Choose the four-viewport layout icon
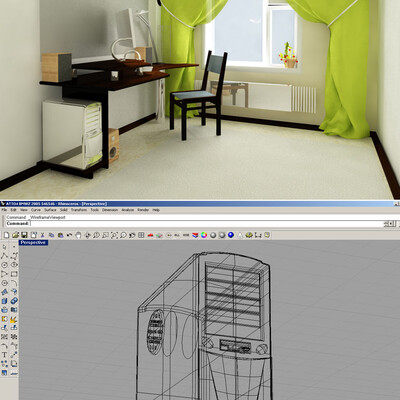 (x=141, y=235)
